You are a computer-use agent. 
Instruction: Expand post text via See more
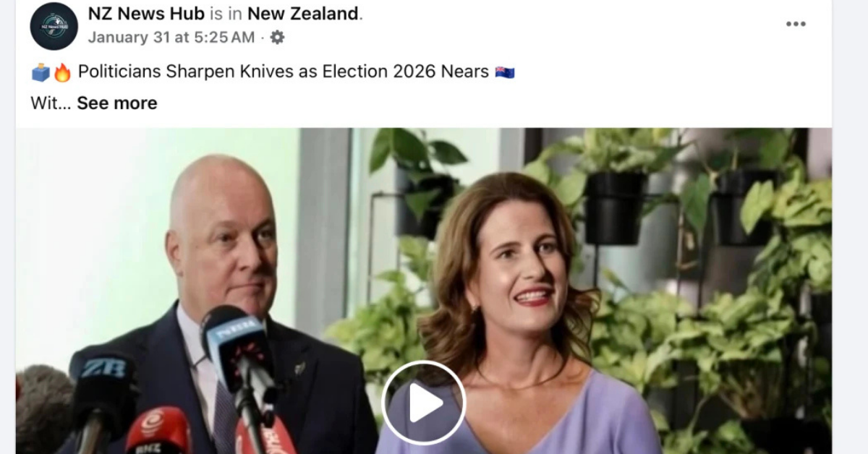(x=117, y=103)
